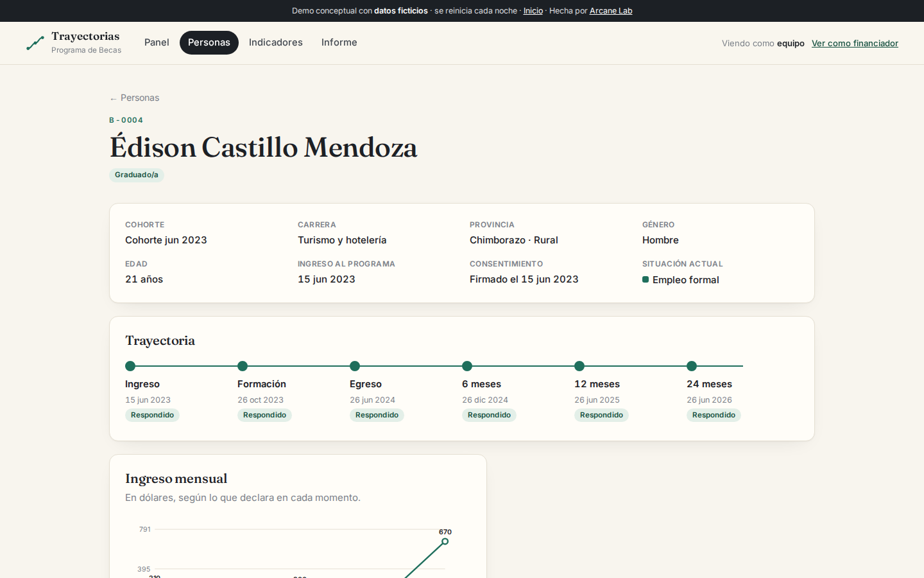Click the 26 oct 2023 date
924x578 pixels.
click(x=261, y=399)
